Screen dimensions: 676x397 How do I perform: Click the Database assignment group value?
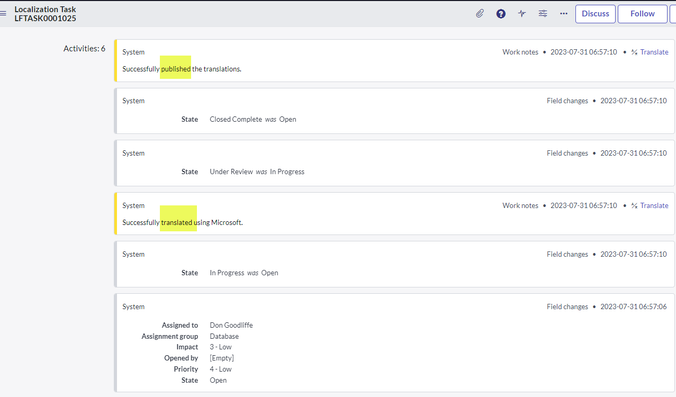(224, 336)
